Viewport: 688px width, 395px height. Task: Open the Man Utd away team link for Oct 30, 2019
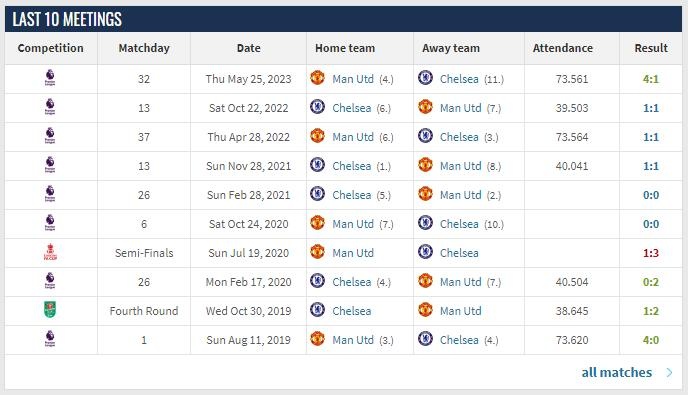[460, 311]
